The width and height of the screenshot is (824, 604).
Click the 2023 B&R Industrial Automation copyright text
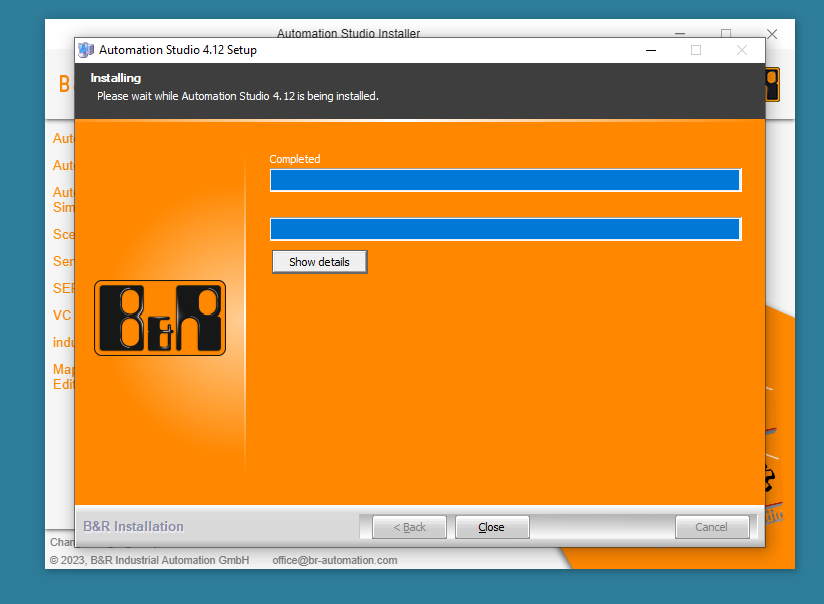point(149,560)
